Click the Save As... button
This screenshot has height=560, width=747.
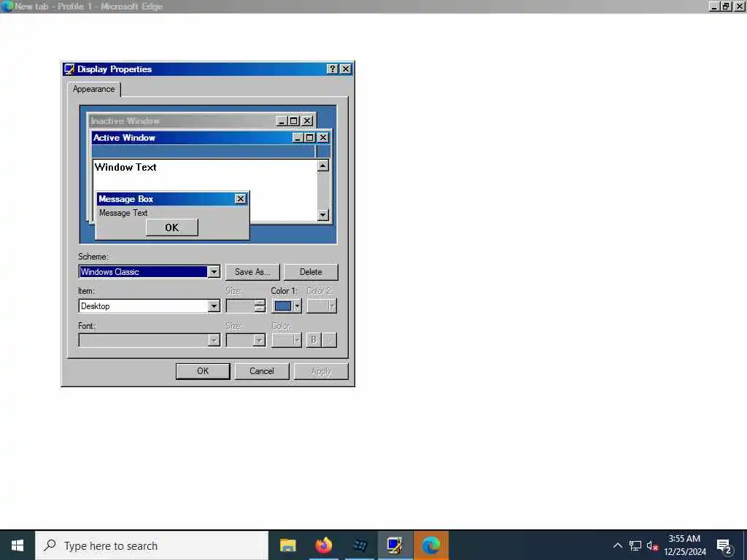click(252, 272)
